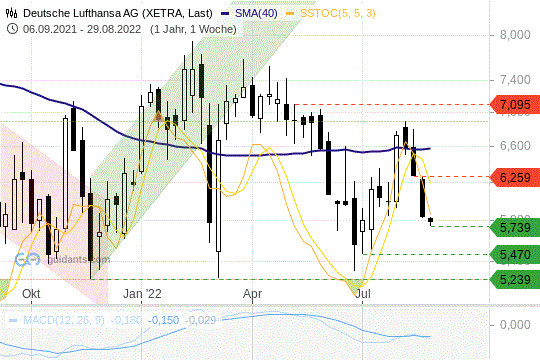
Task: Click the MACD(12, 26, 9) indicator label
Action: tap(63, 320)
